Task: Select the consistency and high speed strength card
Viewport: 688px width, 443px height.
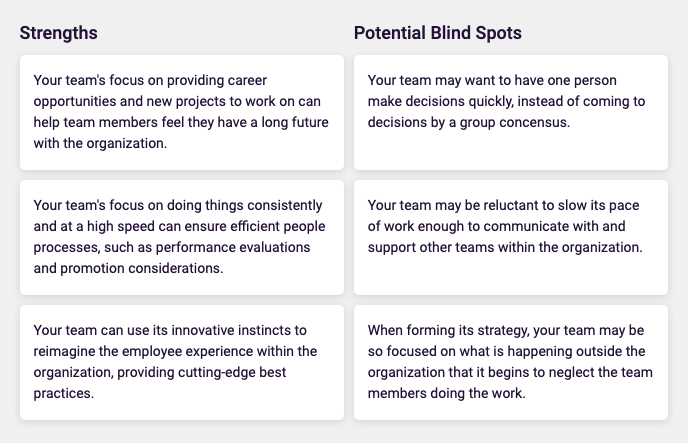Action: 182,237
